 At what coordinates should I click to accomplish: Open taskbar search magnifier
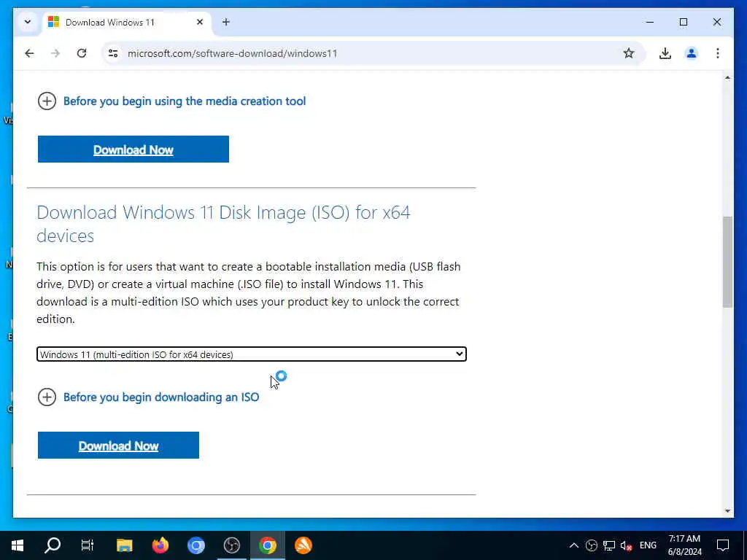tap(53, 545)
